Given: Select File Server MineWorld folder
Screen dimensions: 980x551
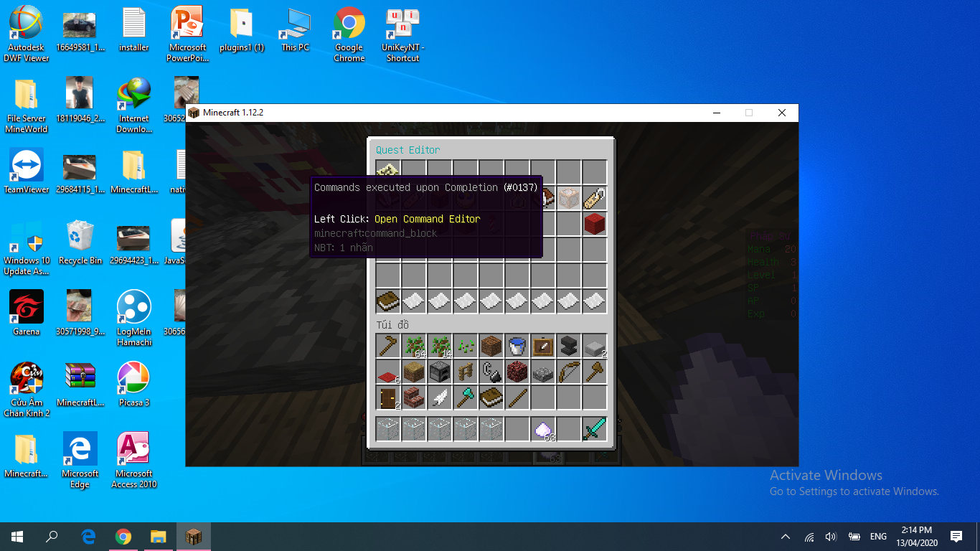Looking at the screenshot, I should (x=27, y=105).
